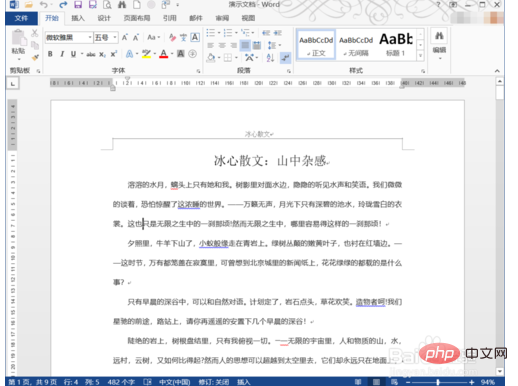Click the zoom slider handle in status bar
This screenshot has height=386, width=518.
438,382
